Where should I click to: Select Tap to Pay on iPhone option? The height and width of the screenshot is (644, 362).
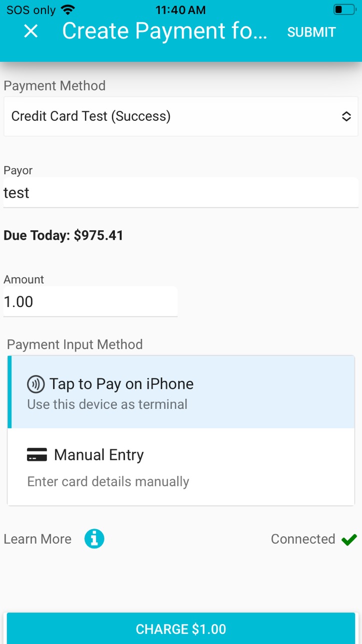click(x=183, y=392)
